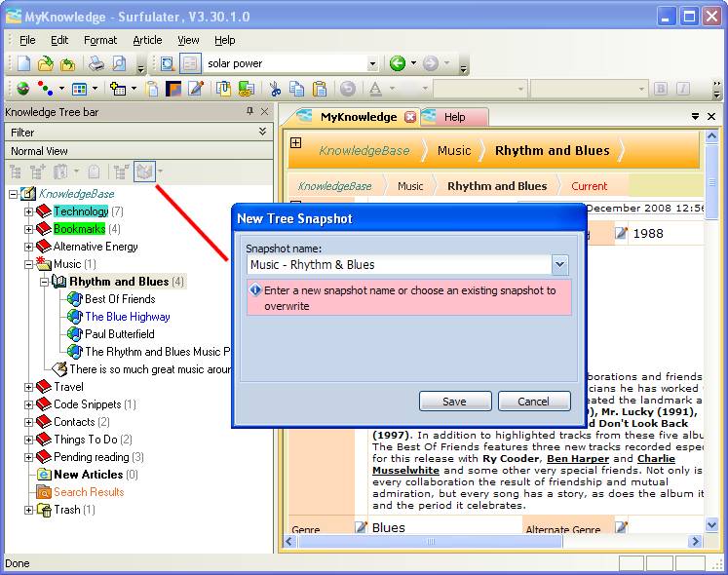Close the Knowledge Tree bar panel

(x=265, y=111)
